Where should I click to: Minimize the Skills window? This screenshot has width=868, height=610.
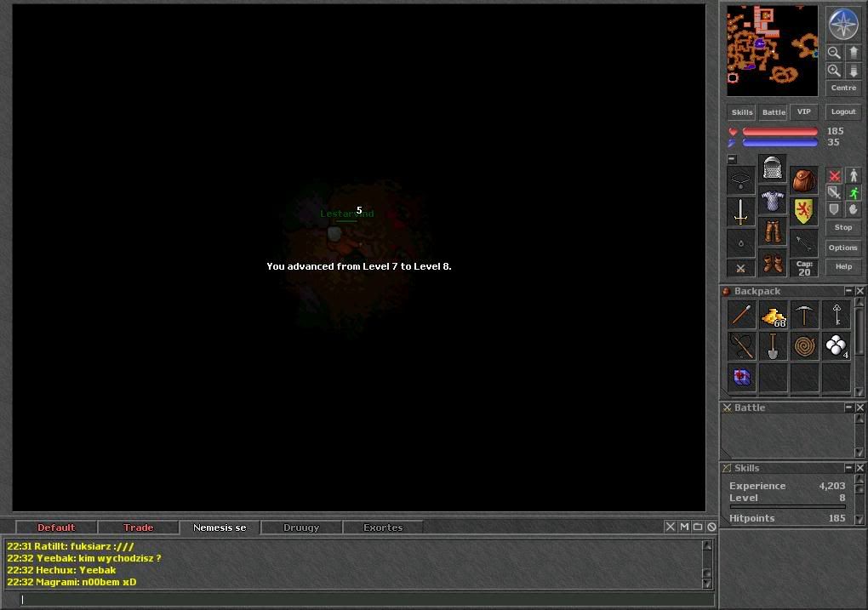click(x=848, y=468)
